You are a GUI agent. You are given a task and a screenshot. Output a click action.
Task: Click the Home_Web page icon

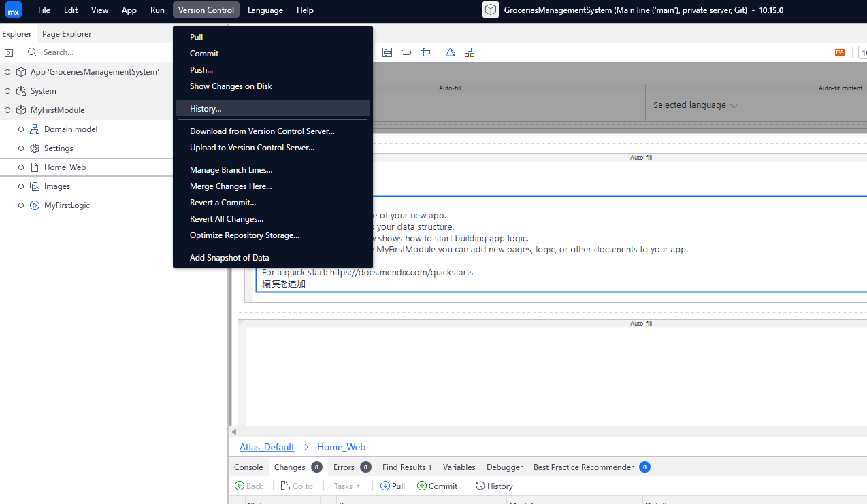coord(34,167)
